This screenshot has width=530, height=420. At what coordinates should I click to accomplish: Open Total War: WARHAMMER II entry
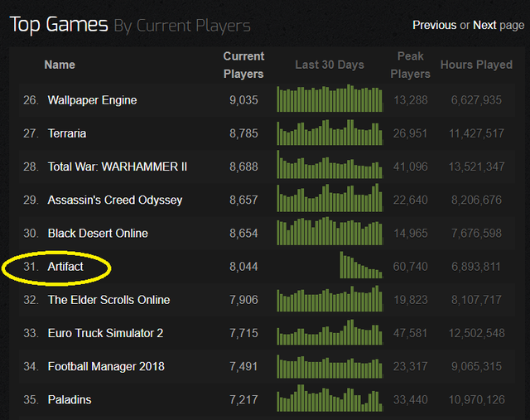[118, 167]
